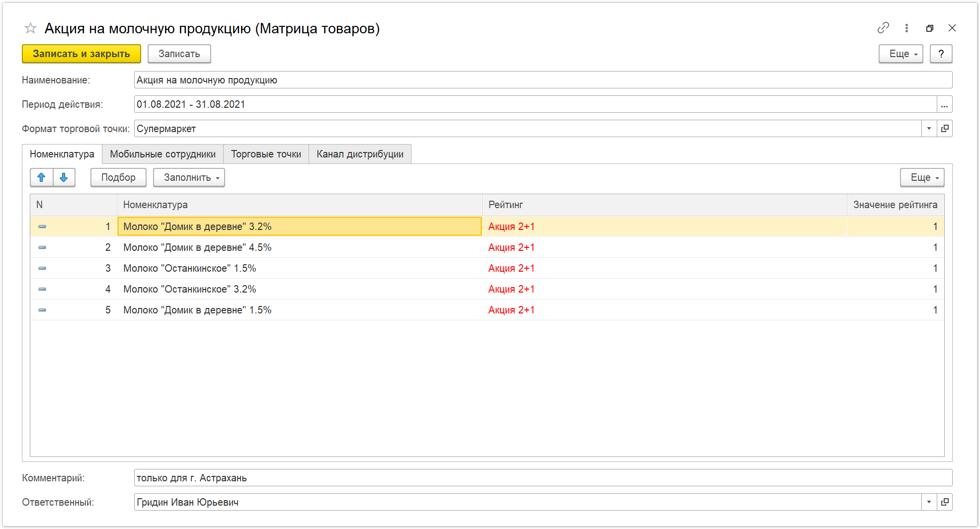
Task: Move selected row down with arrow
Action: point(64,177)
